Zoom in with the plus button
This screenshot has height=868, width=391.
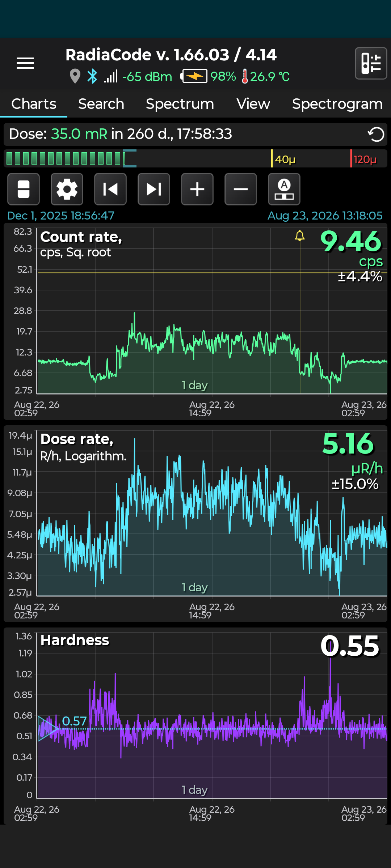pos(197,189)
